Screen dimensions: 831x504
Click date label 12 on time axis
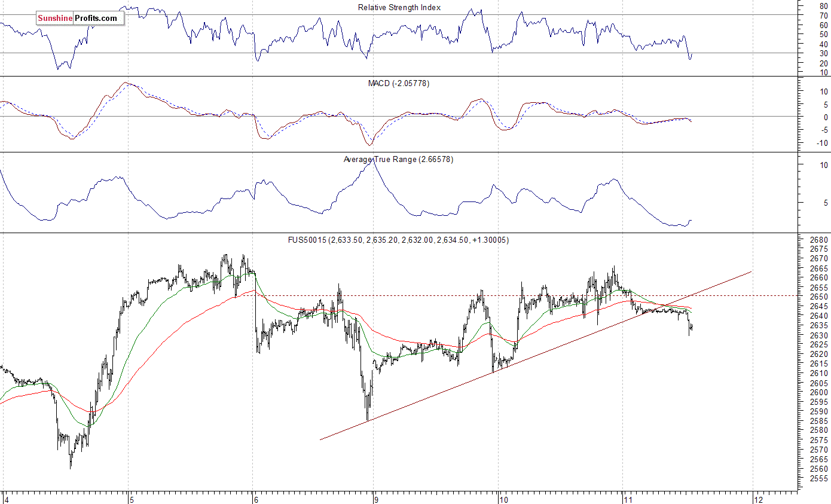[759, 499]
